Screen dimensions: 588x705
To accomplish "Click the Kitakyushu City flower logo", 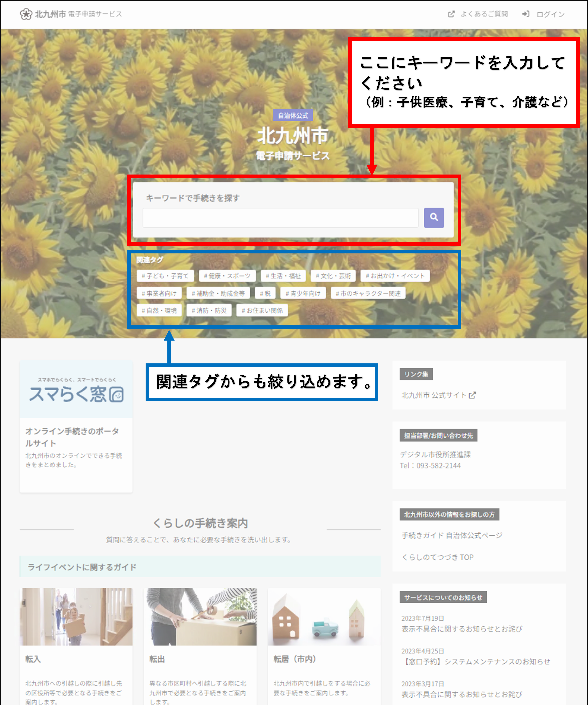I will (26, 14).
